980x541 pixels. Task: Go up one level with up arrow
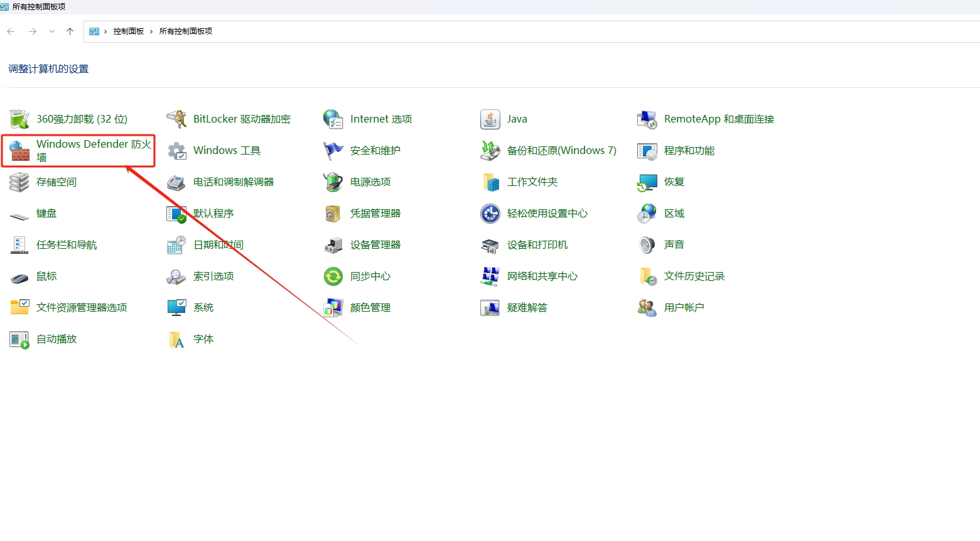pos(70,31)
